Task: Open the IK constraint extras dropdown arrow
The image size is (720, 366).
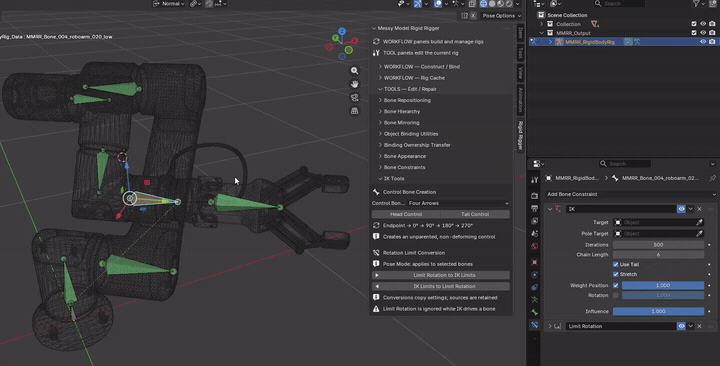Action: coord(691,209)
